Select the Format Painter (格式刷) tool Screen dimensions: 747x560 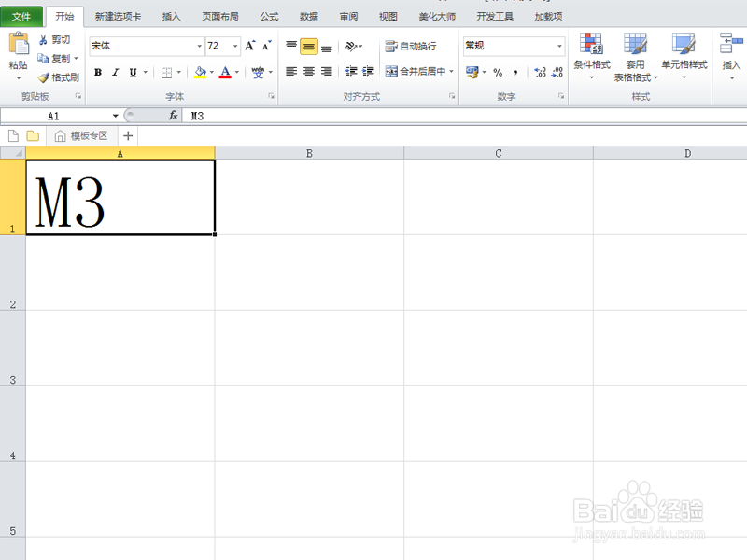(x=56, y=77)
